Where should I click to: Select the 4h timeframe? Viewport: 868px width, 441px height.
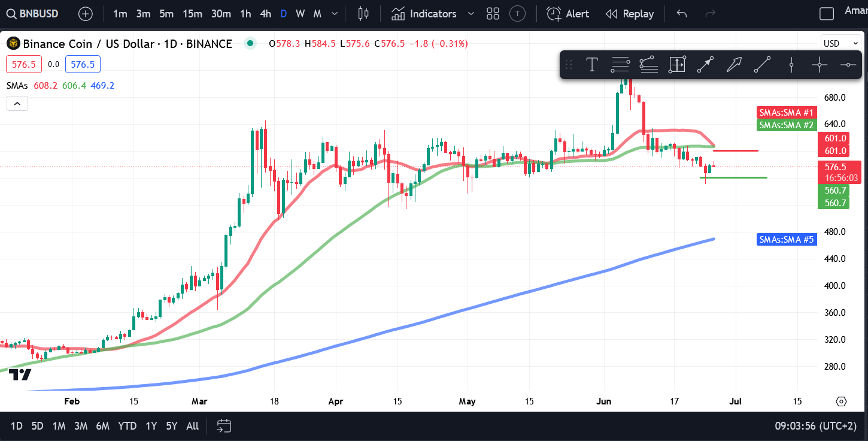265,13
